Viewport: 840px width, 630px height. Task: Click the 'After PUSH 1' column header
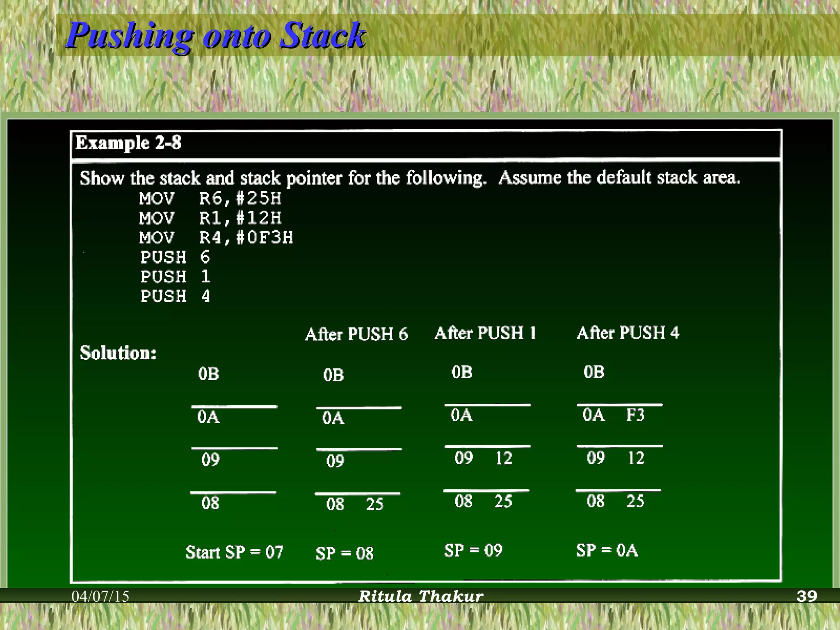(x=485, y=333)
